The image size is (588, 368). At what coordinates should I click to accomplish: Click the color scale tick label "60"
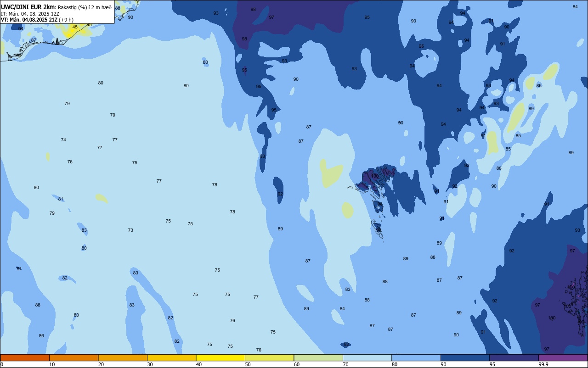[x=297, y=364]
